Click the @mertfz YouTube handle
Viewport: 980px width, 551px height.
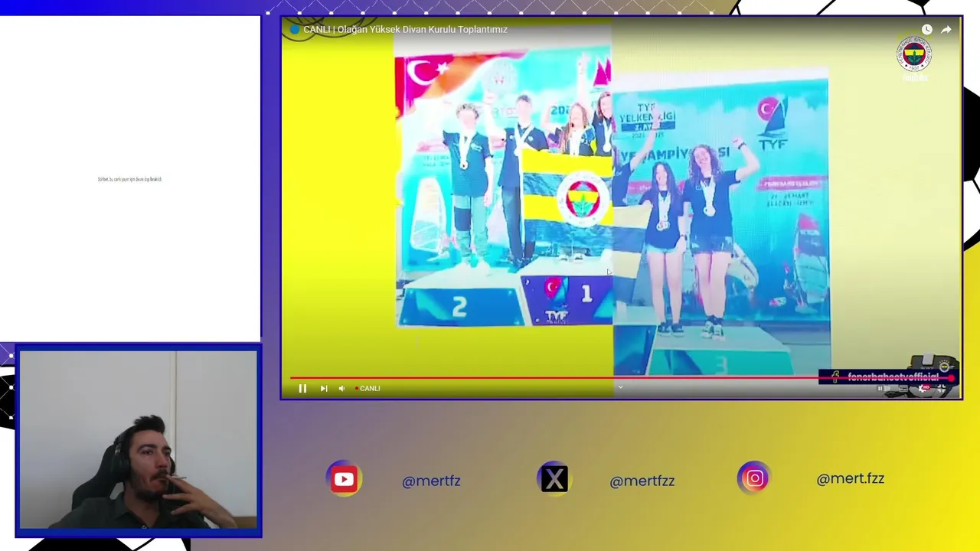coord(431,481)
